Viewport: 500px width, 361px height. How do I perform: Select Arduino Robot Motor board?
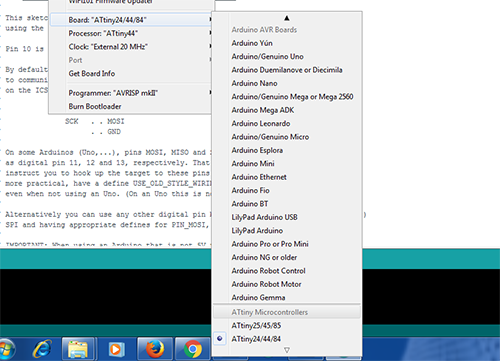point(287,284)
